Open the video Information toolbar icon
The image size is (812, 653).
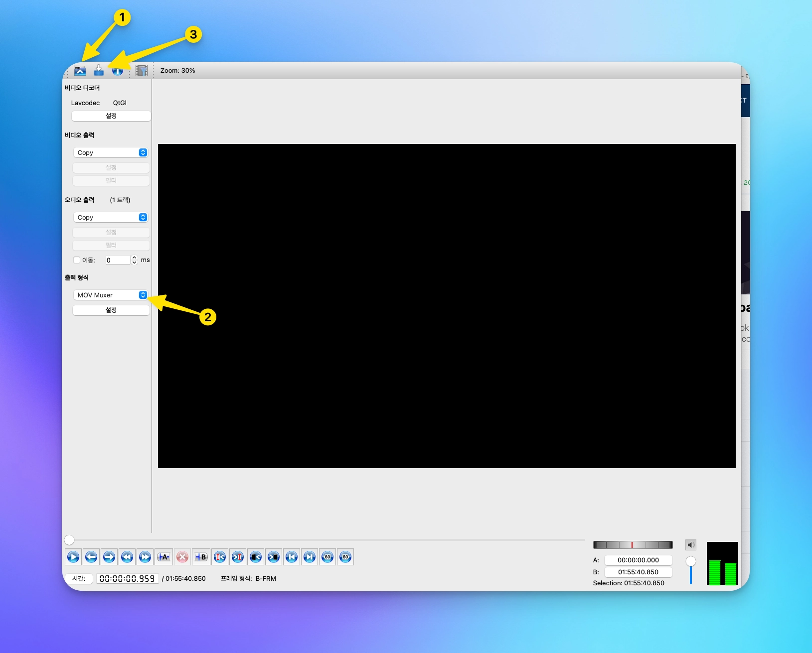(118, 71)
